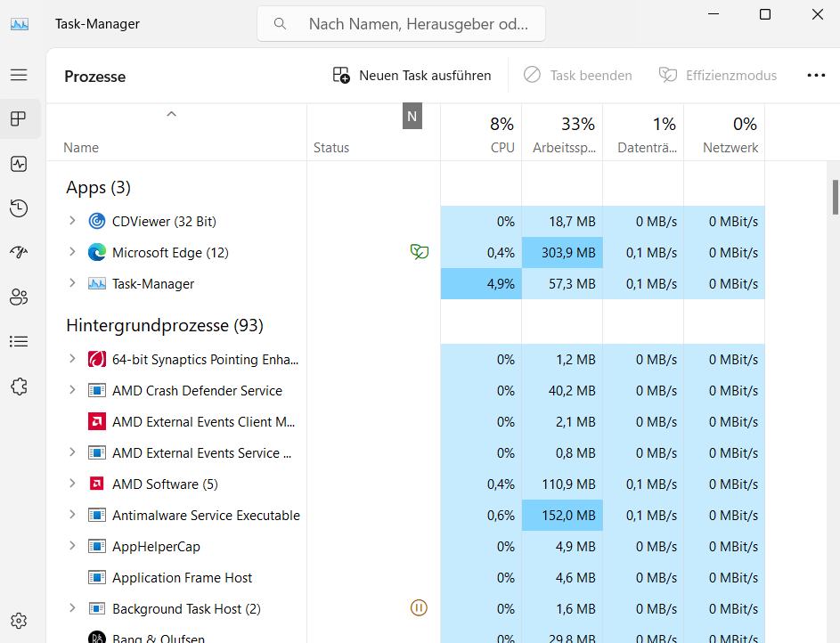Open Task-Manager settings gear

(x=19, y=621)
